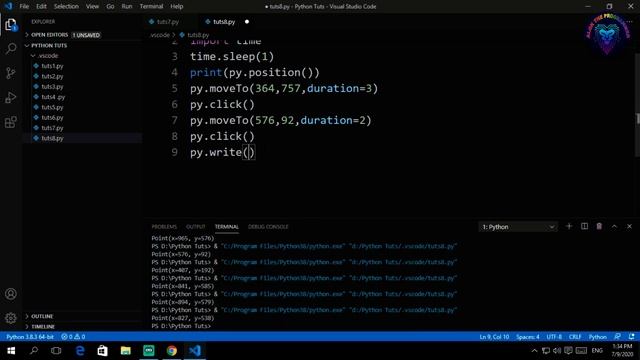Open the feedback icon in status bar

[618, 337]
